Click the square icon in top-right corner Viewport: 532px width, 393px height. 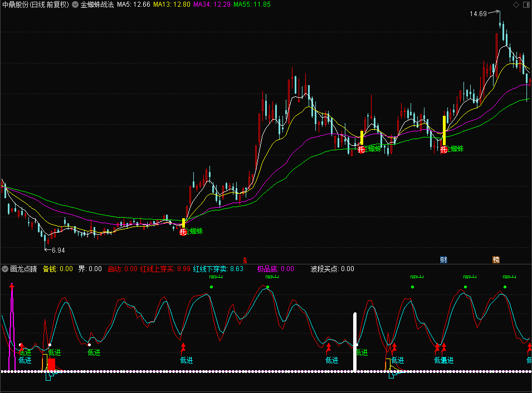coord(526,4)
